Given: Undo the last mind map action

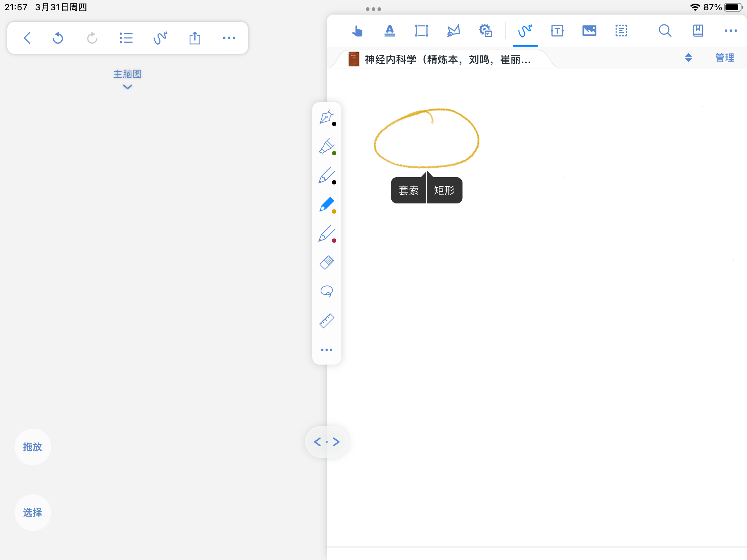Looking at the screenshot, I should (x=58, y=38).
